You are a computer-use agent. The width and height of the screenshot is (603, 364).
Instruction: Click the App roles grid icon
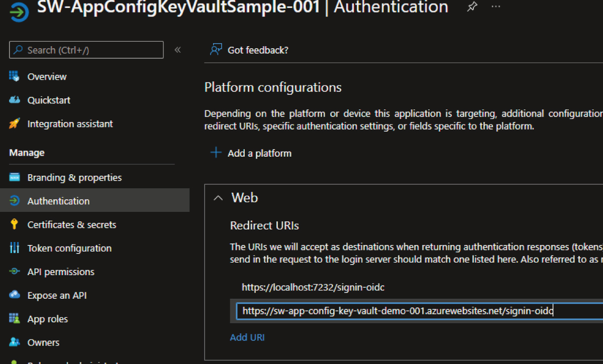coord(14,319)
